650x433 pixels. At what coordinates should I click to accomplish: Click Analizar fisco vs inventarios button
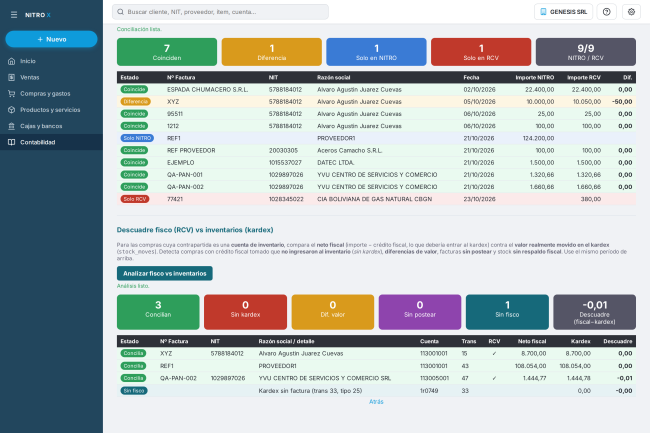point(165,273)
